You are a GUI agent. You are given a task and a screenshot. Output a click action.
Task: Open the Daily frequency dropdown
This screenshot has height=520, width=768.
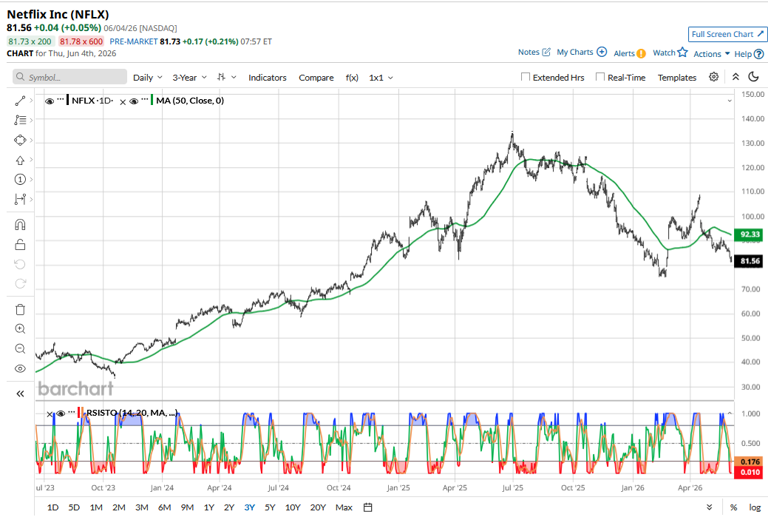147,77
